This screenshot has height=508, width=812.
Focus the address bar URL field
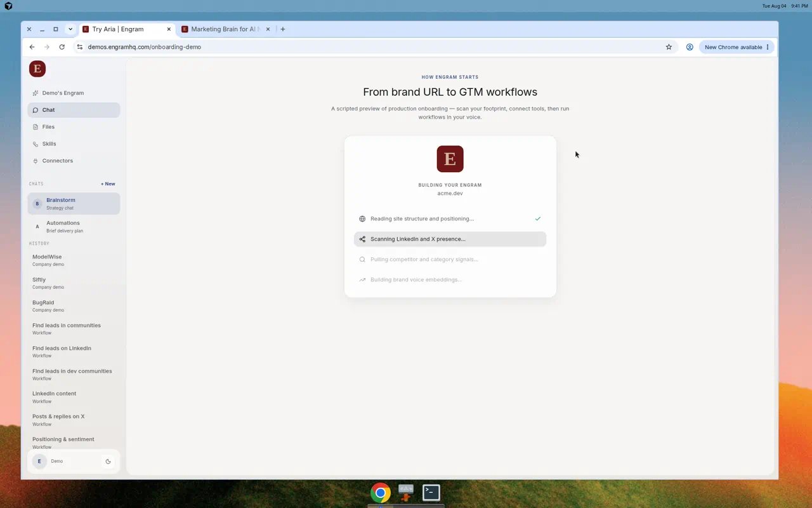[374, 47]
